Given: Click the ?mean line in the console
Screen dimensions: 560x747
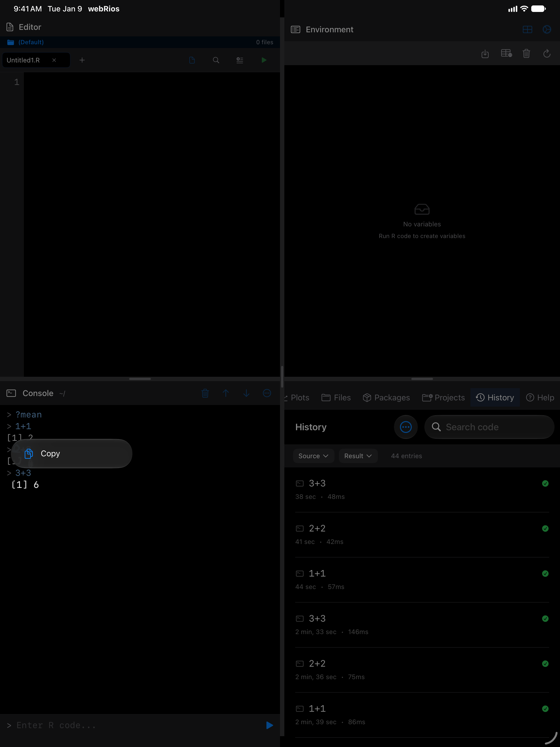Looking at the screenshot, I should 24,415.
